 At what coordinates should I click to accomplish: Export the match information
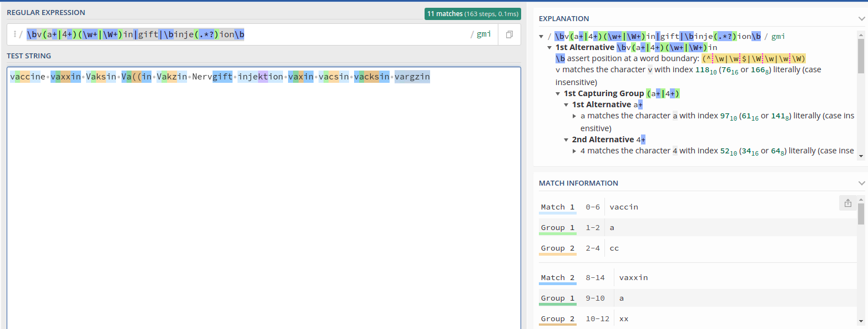(847, 203)
